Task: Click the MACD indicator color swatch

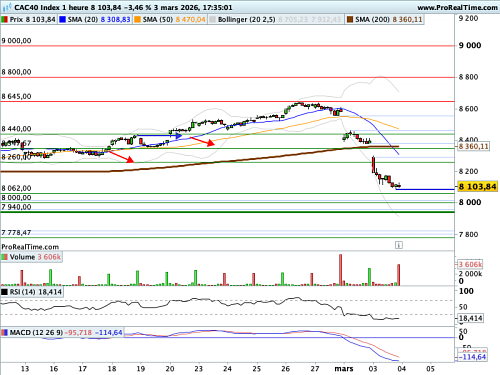Action: pyautogui.click(x=5, y=333)
